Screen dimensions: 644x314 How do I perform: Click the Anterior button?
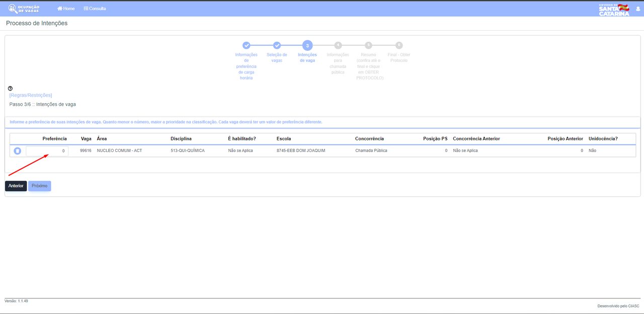[x=16, y=186]
